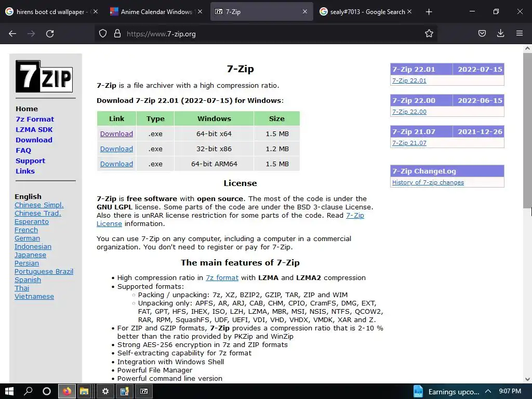This screenshot has width=532, height=399.
Task: Open the 7-Zip 22.00 news link
Action: pos(409,112)
